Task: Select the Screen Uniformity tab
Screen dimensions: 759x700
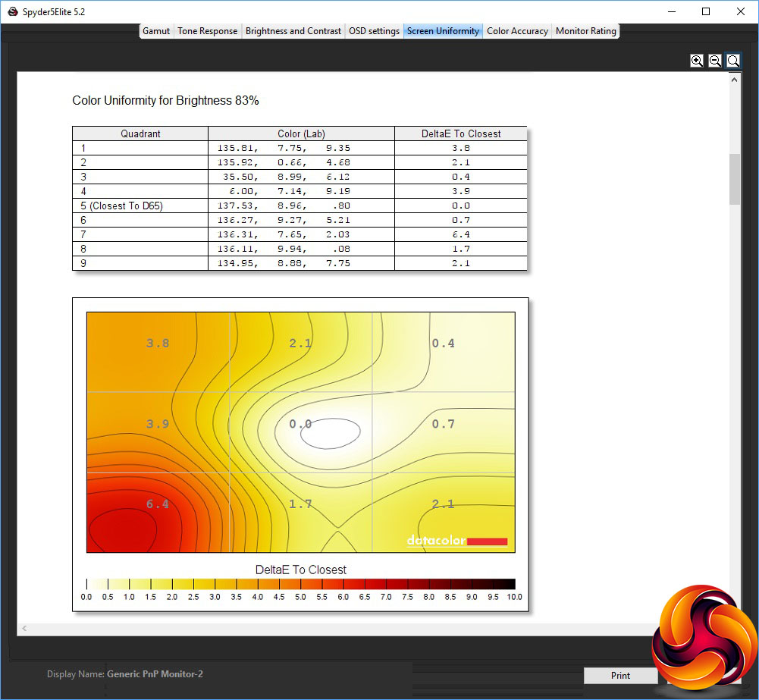Action: (443, 31)
